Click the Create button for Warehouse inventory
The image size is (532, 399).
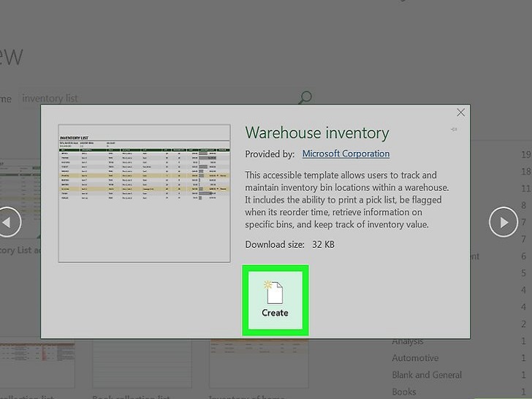pos(275,300)
